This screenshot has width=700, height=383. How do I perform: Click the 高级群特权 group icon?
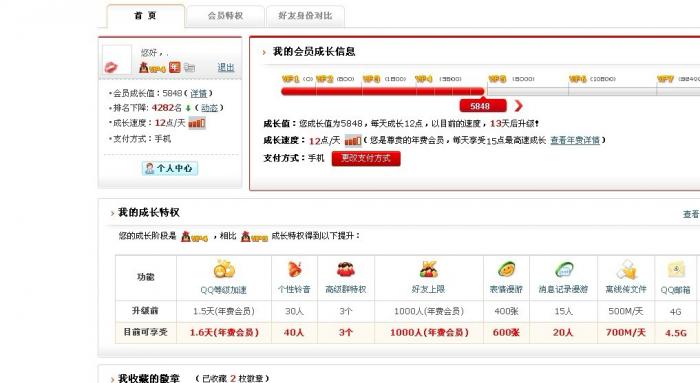point(346,269)
